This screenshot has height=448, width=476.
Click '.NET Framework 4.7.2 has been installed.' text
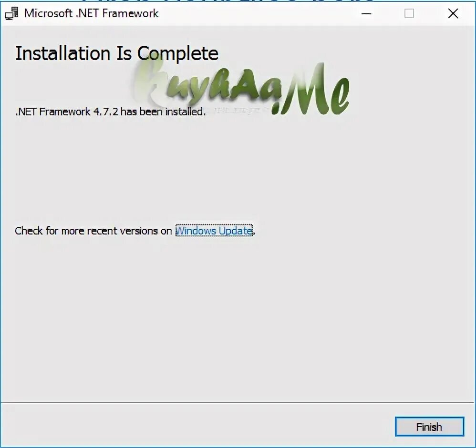coord(111,112)
